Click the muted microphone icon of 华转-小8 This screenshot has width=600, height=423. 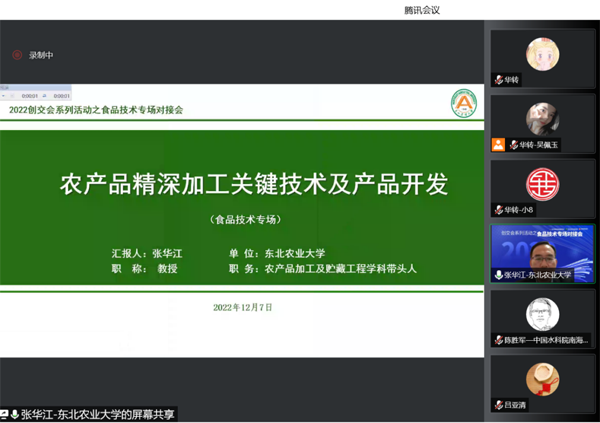(499, 210)
